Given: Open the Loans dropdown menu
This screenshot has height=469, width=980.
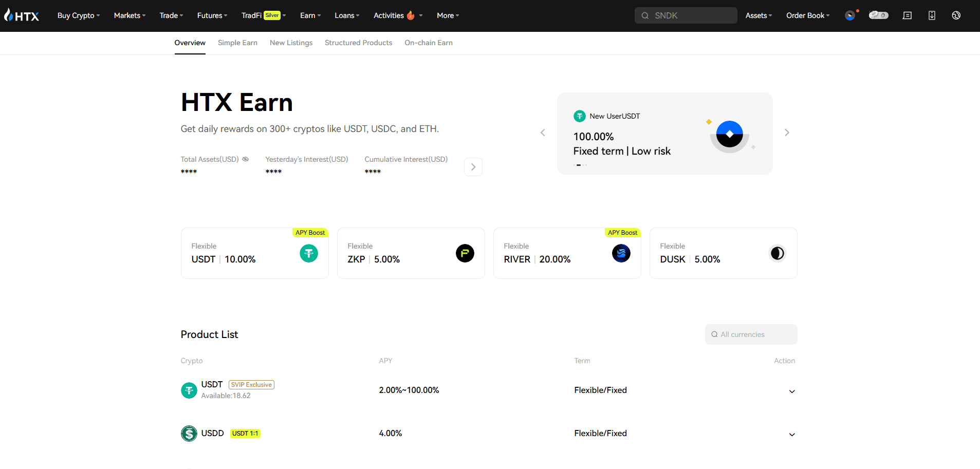Looking at the screenshot, I should (x=347, y=15).
